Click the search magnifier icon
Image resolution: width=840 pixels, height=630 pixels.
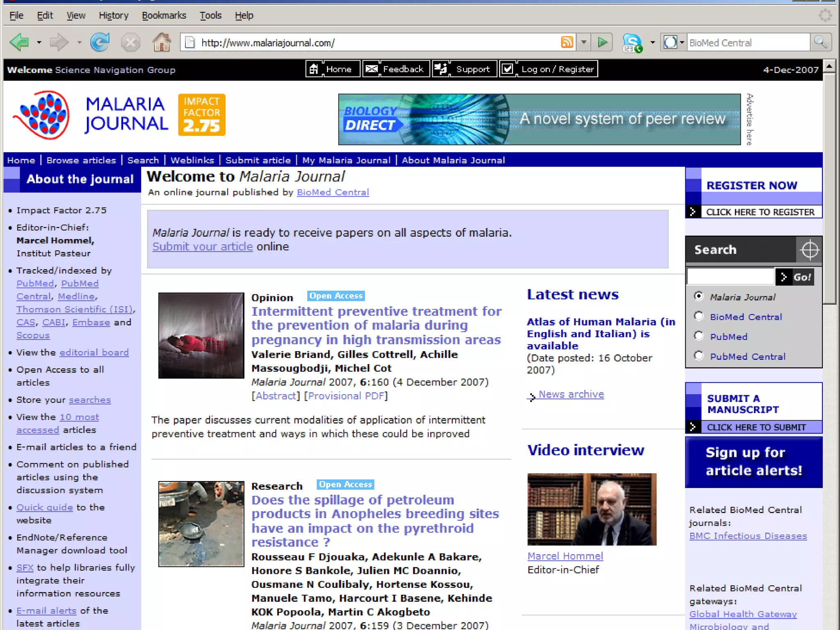821,42
